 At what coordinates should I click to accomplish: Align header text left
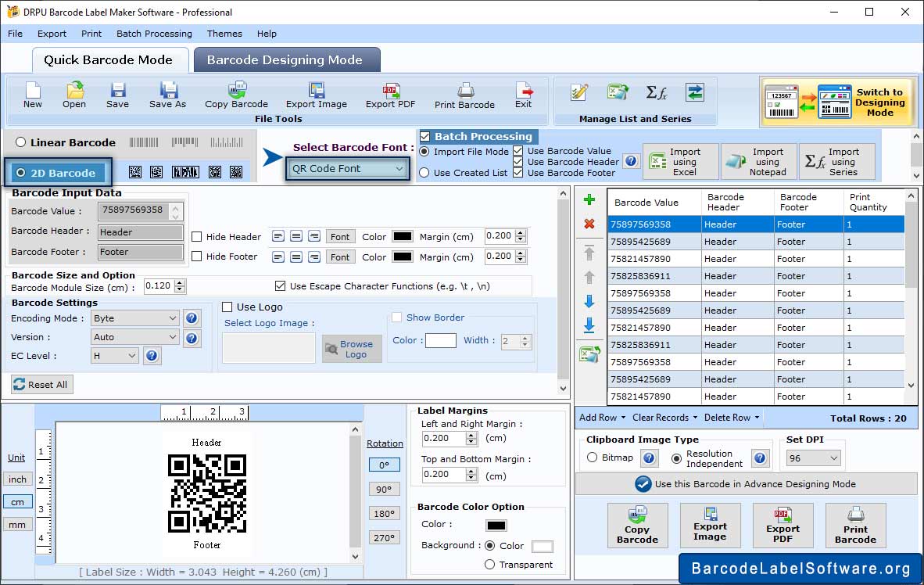(278, 236)
